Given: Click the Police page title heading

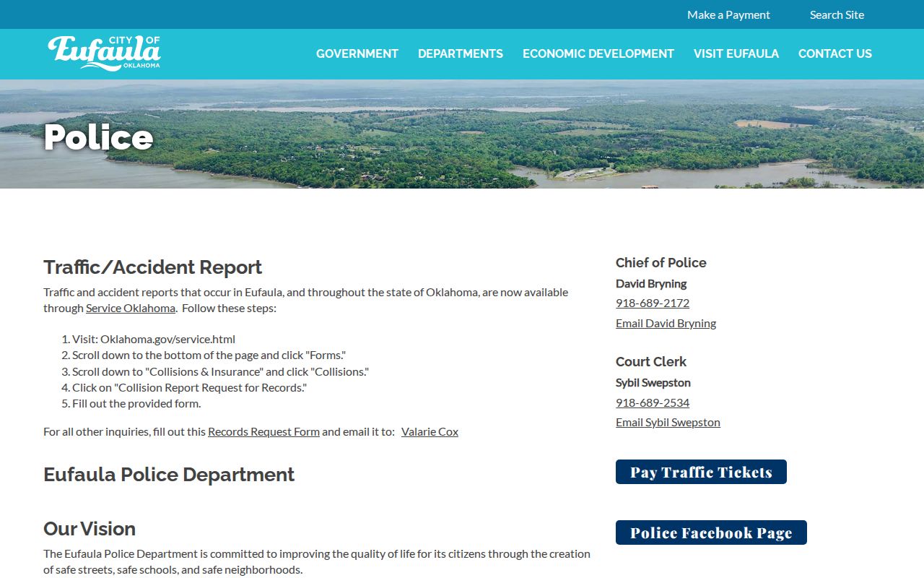Looking at the screenshot, I should 98,137.
